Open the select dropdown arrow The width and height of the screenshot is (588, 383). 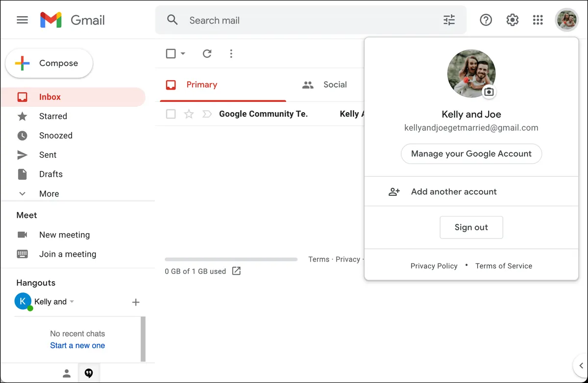(x=183, y=53)
